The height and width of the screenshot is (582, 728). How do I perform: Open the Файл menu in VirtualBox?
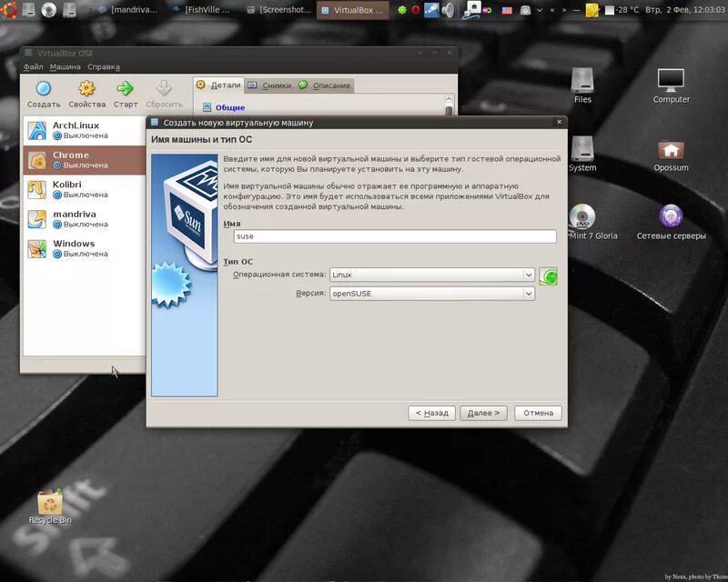pyautogui.click(x=33, y=66)
